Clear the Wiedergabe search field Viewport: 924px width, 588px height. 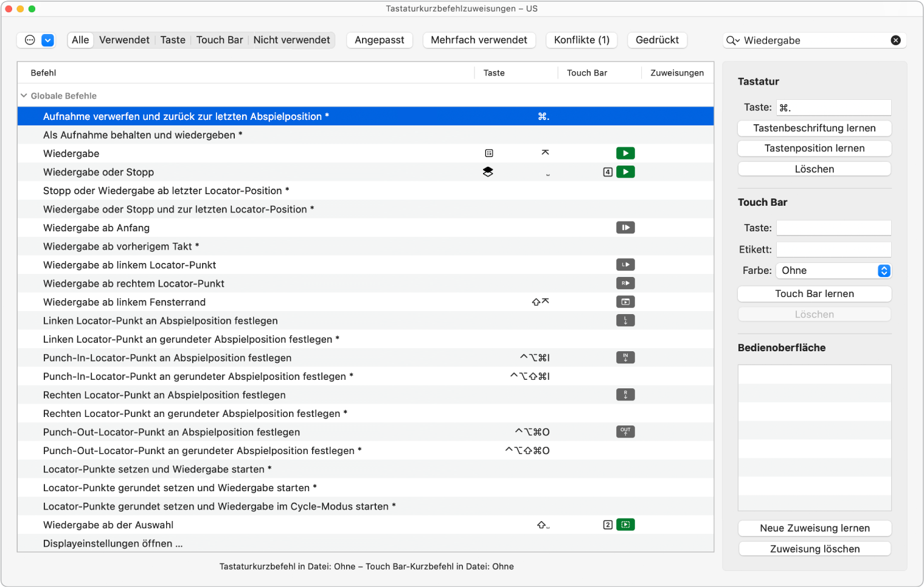[x=895, y=40]
